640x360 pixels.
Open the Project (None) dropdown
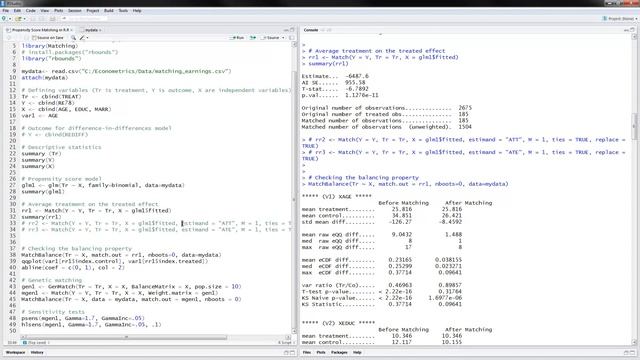(x=620, y=18)
